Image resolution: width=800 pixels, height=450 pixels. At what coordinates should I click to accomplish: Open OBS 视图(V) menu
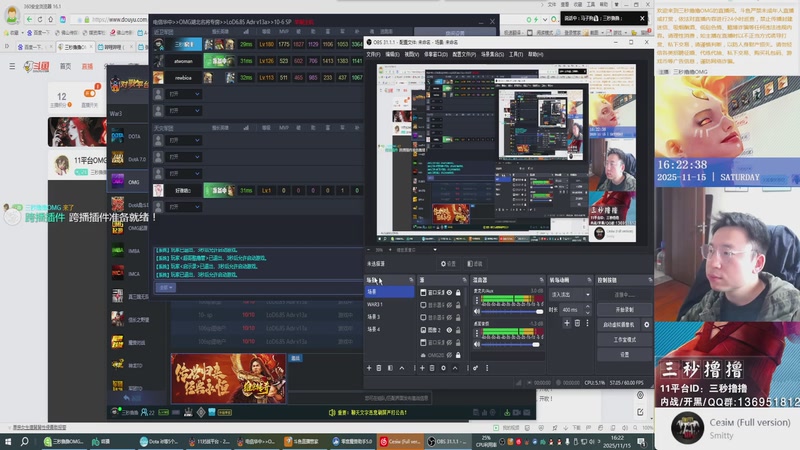pos(412,54)
